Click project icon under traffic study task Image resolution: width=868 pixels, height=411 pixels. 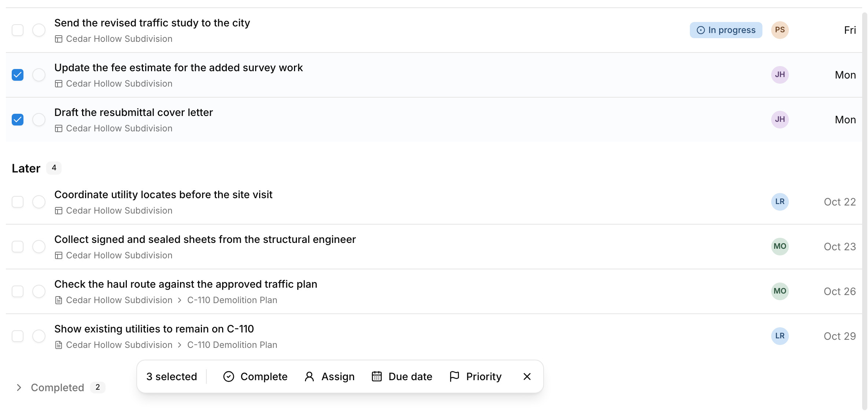(59, 39)
